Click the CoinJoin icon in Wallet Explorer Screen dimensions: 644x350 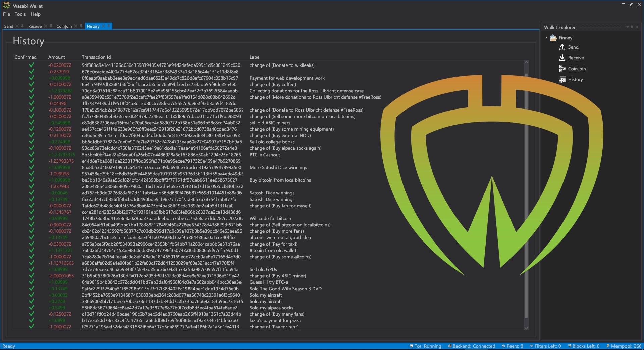click(562, 69)
